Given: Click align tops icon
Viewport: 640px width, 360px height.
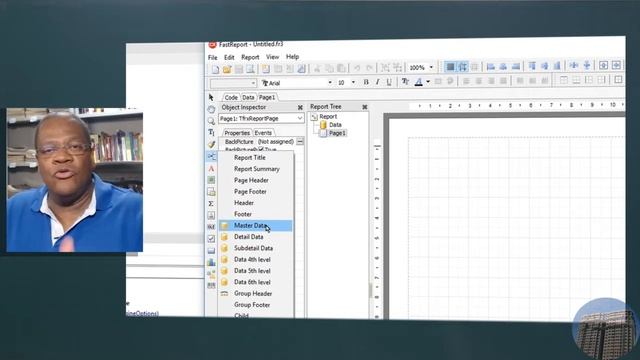Looking at the screenshot, I should (x=532, y=65).
